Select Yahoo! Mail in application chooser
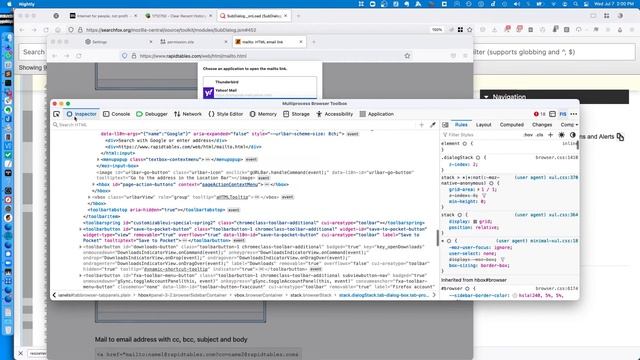Image resolution: width=640 pixels, height=360 pixels. coord(260,92)
